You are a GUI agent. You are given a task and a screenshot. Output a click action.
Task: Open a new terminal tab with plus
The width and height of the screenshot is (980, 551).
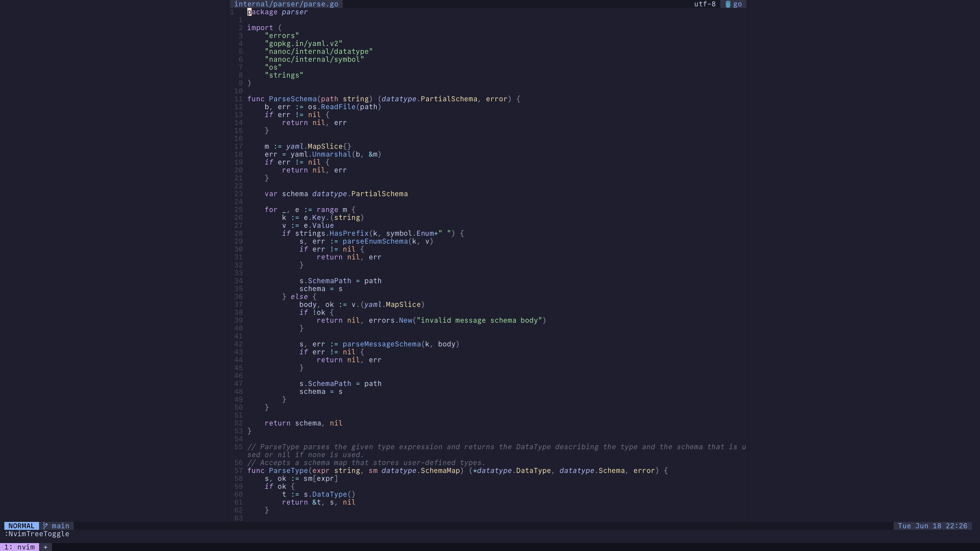45,547
